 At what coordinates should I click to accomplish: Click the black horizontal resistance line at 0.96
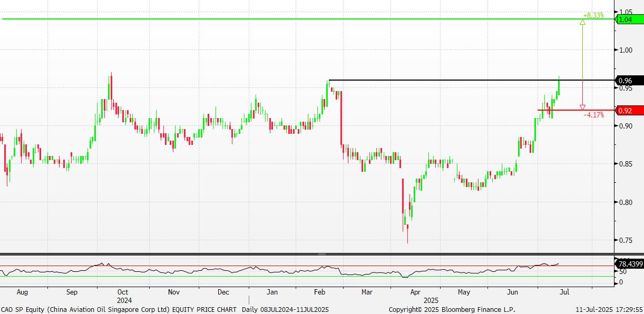(x=472, y=80)
